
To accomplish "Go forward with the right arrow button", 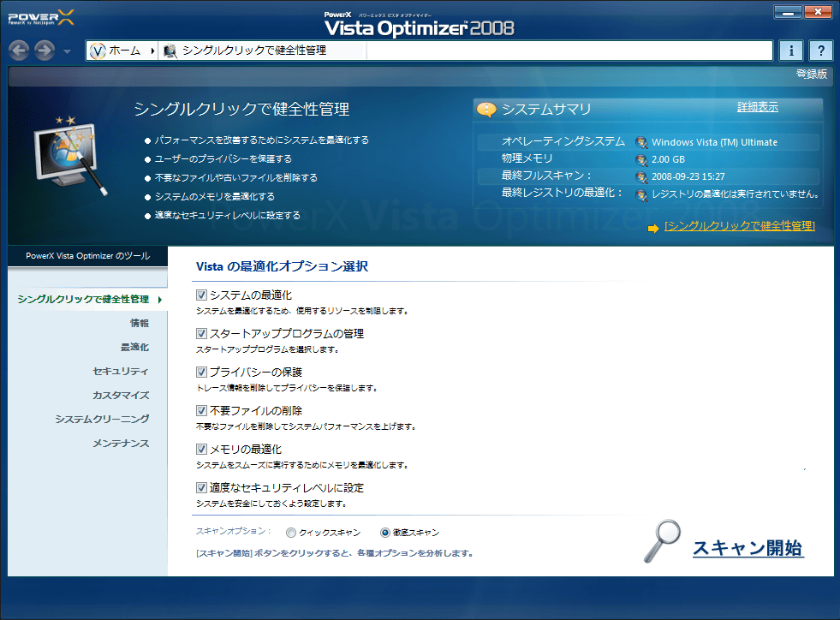I will pos(45,51).
